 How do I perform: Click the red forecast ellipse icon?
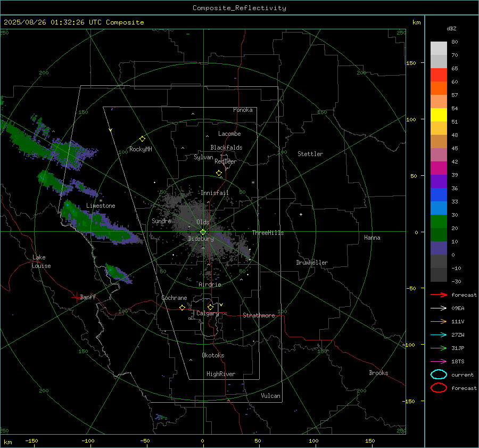coord(439,388)
